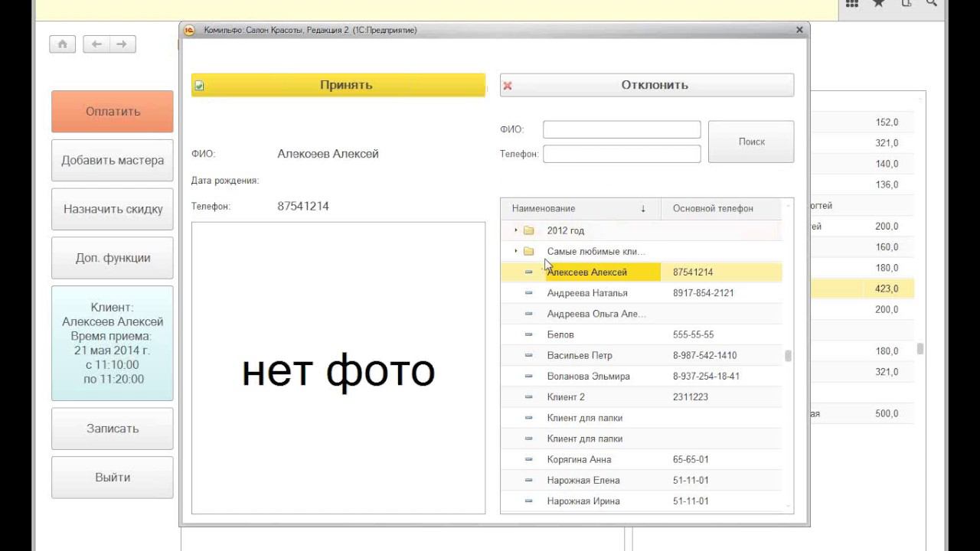Click the item icon beside Васильев Петр
The image size is (980, 551).
(x=528, y=355)
